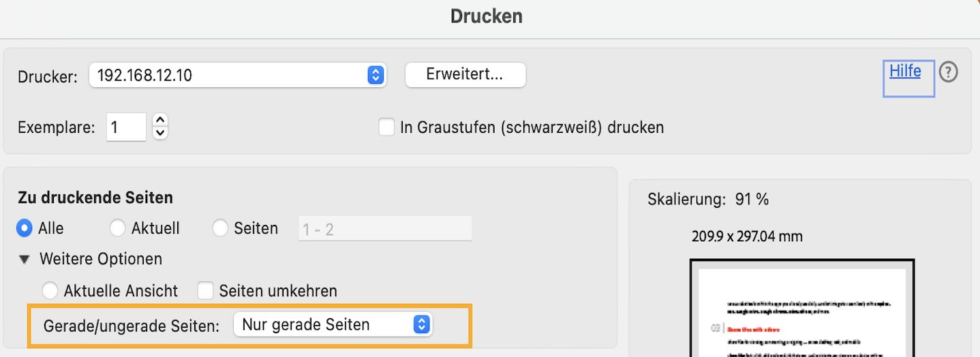Click the page preview thumbnail
This screenshot has width=980, height=357.
[x=801, y=310]
